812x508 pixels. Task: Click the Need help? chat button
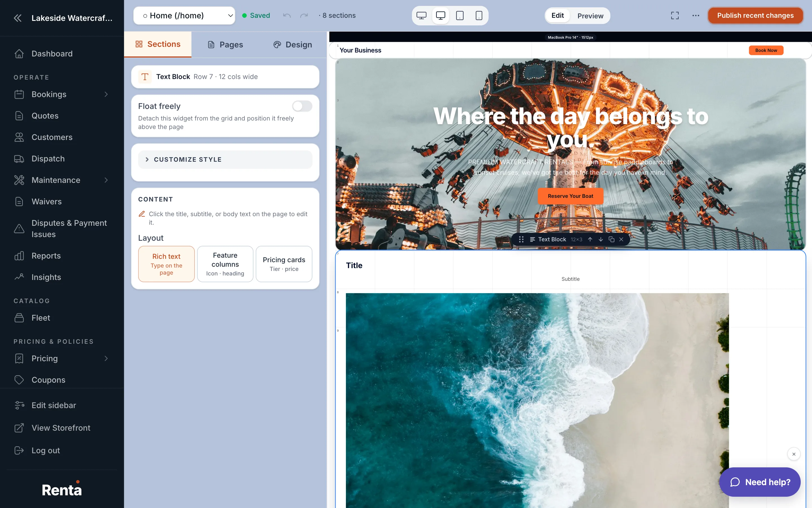(760, 482)
